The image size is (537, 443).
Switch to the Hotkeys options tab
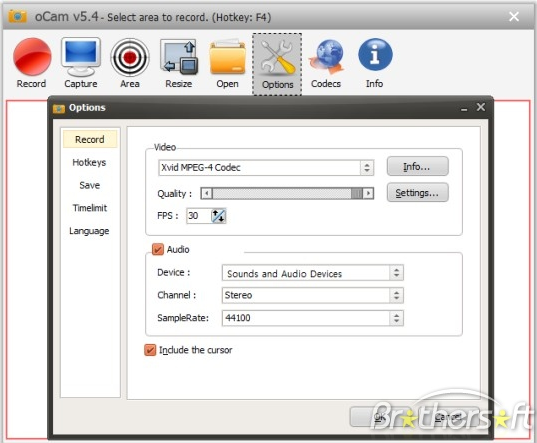point(89,162)
